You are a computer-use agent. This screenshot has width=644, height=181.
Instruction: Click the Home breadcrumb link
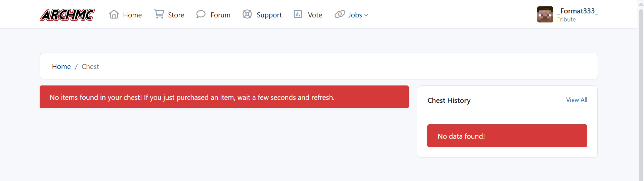61,67
